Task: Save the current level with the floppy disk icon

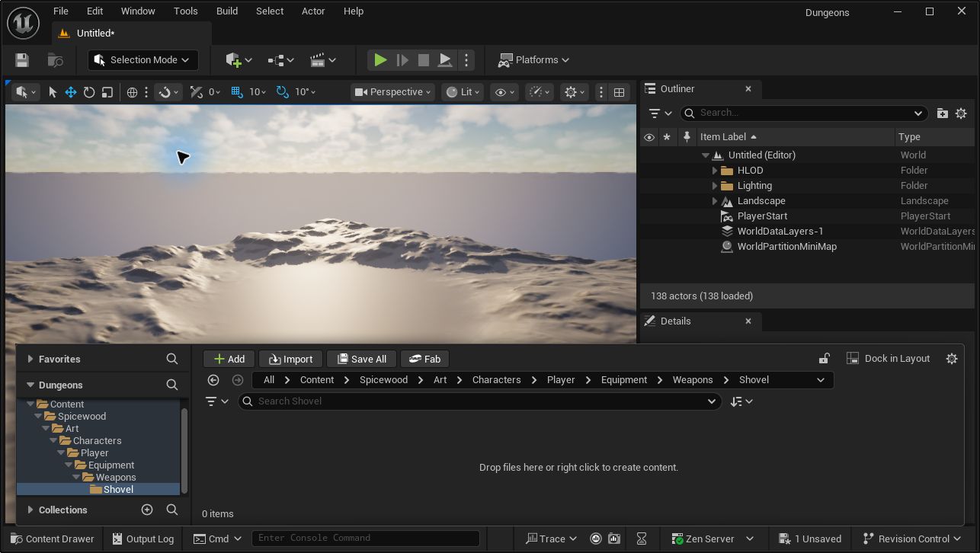Action: (22, 60)
